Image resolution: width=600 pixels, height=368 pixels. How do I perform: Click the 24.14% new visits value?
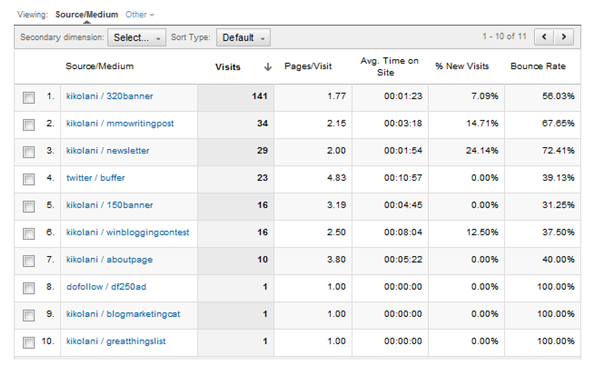point(482,151)
